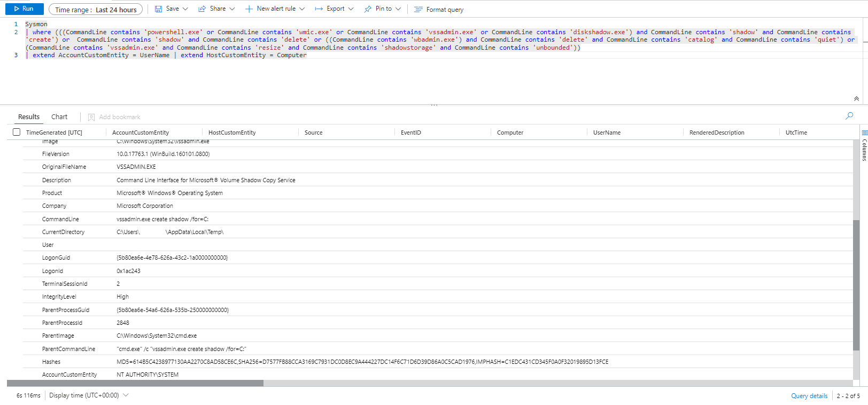Click the Save disk icon
The image size is (868, 405).
(x=159, y=9)
